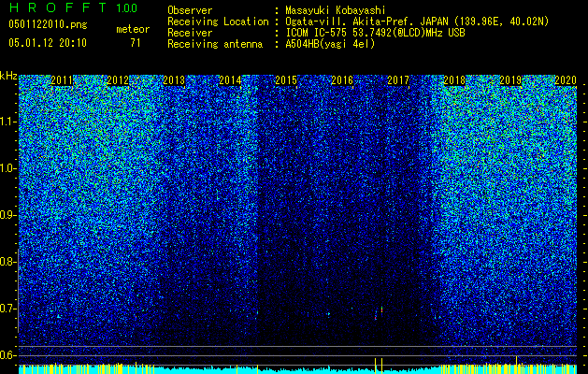The height and width of the screenshot is (374, 588).
Task: Click the 2015 time marker
Action: [286, 80]
